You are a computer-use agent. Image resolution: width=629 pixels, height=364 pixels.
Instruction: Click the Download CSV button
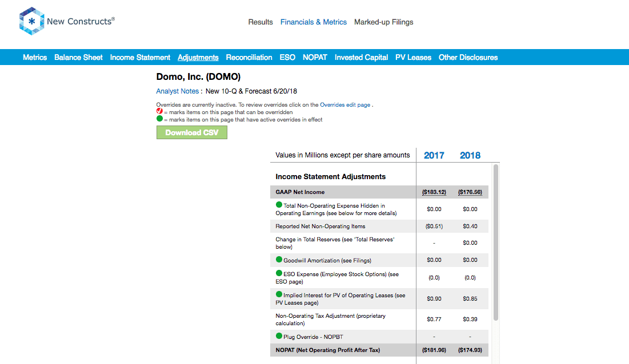pyautogui.click(x=192, y=132)
